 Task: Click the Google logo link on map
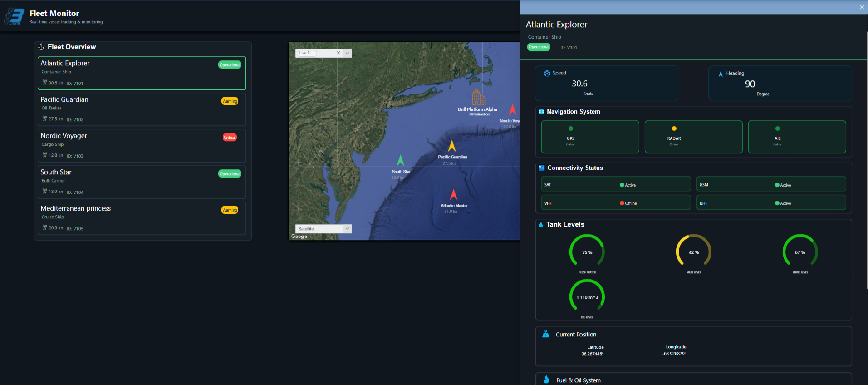click(x=299, y=237)
